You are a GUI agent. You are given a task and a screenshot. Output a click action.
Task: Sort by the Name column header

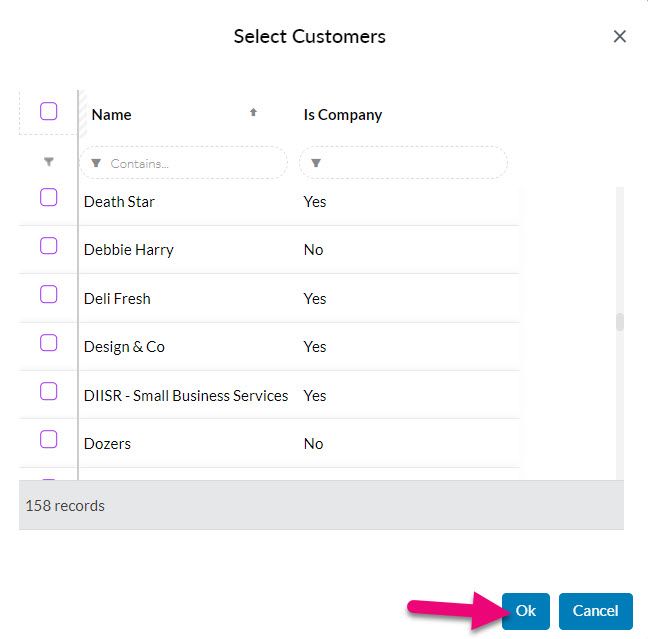112,115
